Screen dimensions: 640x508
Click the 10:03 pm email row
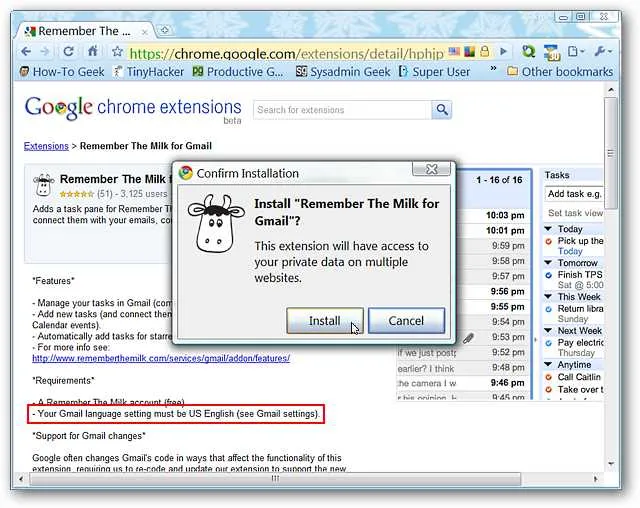(x=493, y=215)
